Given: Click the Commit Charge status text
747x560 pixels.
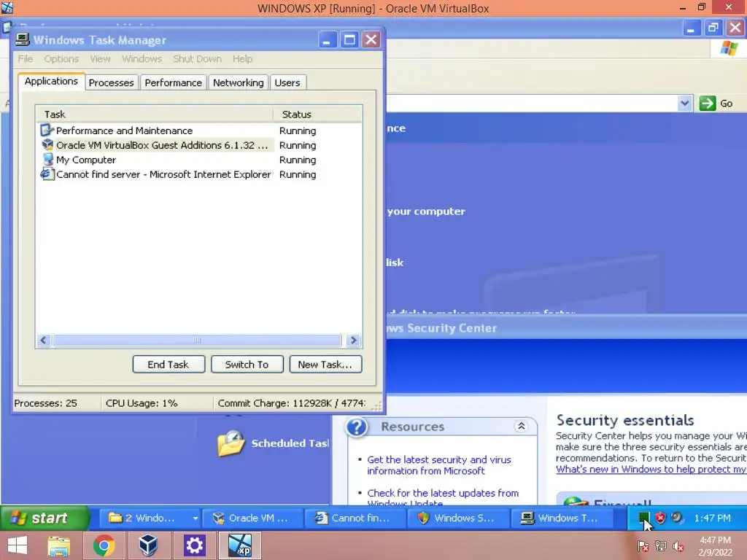Looking at the screenshot, I should tap(292, 402).
